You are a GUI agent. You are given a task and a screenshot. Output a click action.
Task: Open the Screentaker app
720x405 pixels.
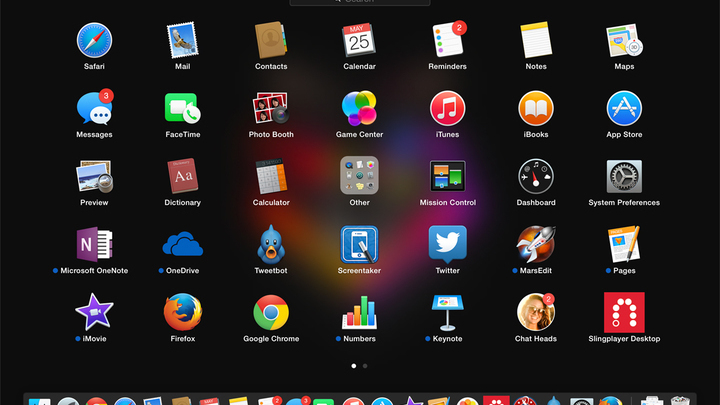[359, 244]
